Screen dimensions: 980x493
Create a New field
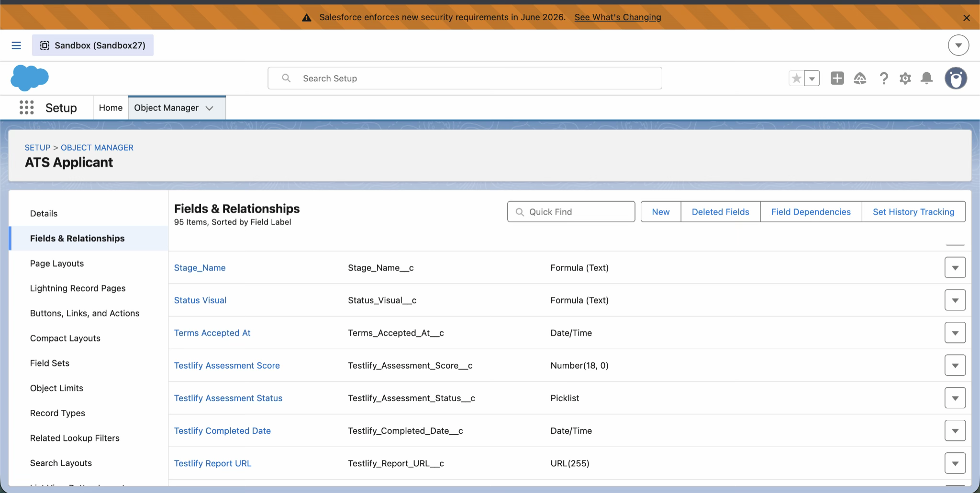661,211
